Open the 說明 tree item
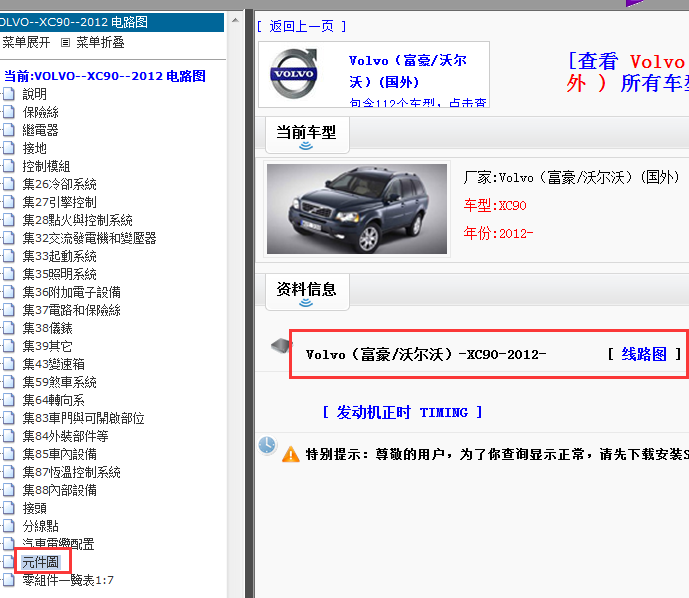This screenshot has height=598, width=689. (34, 94)
